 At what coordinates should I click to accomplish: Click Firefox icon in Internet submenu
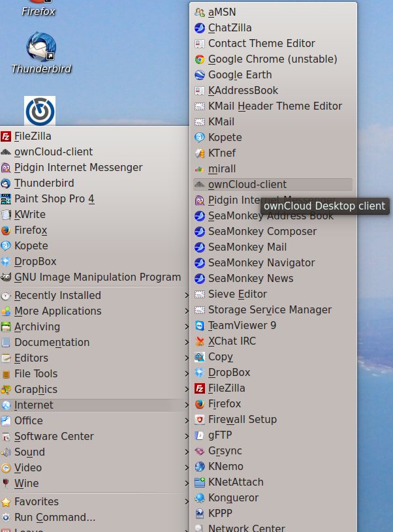(200, 404)
